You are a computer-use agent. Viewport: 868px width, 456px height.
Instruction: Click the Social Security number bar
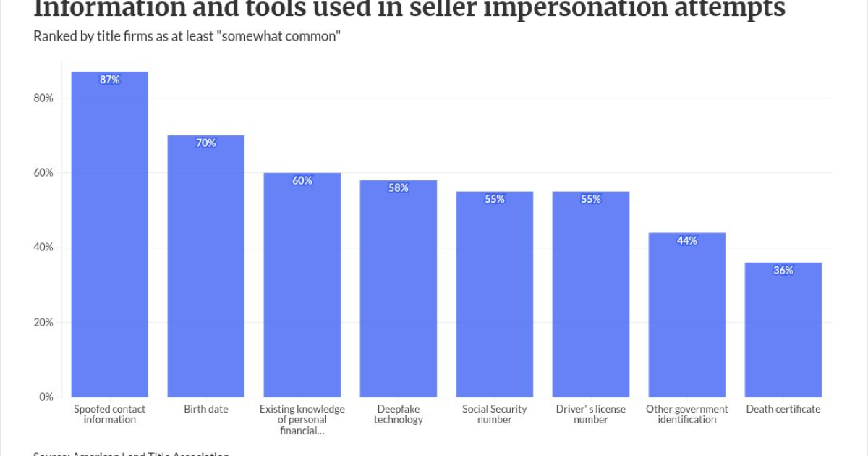[x=494, y=294]
